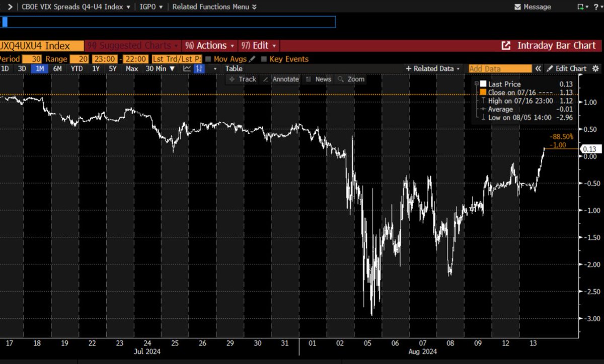This screenshot has width=604, height=364.
Task: Click the Range value field 20
Action: click(80, 59)
